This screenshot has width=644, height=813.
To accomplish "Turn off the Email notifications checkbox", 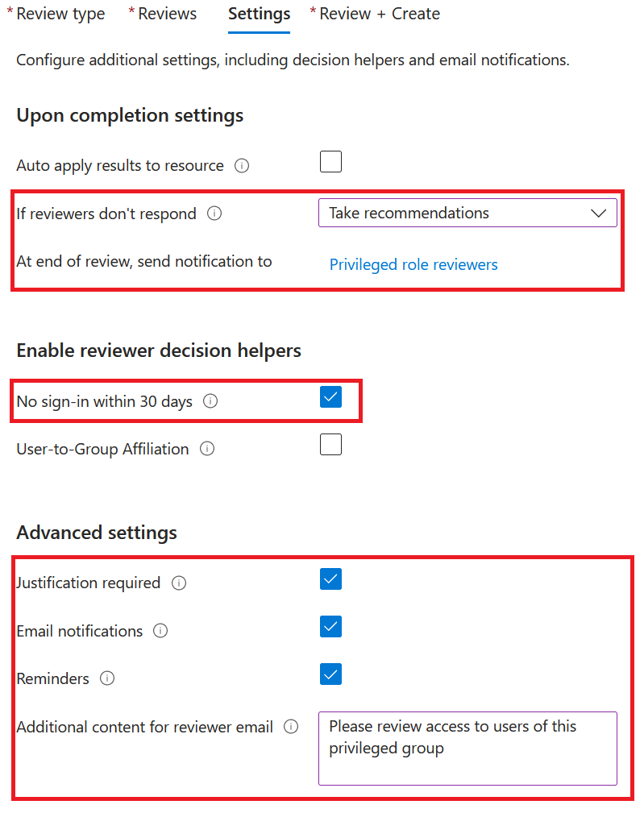I will (330, 627).
